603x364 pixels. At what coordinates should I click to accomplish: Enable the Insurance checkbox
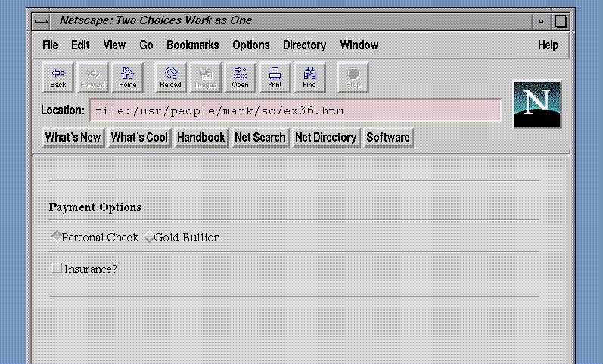point(57,268)
